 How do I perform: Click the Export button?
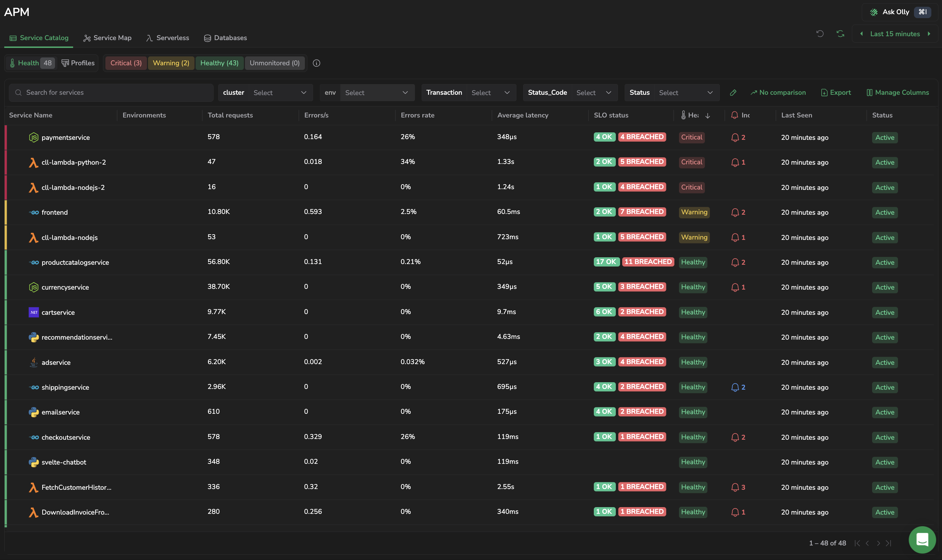point(836,93)
